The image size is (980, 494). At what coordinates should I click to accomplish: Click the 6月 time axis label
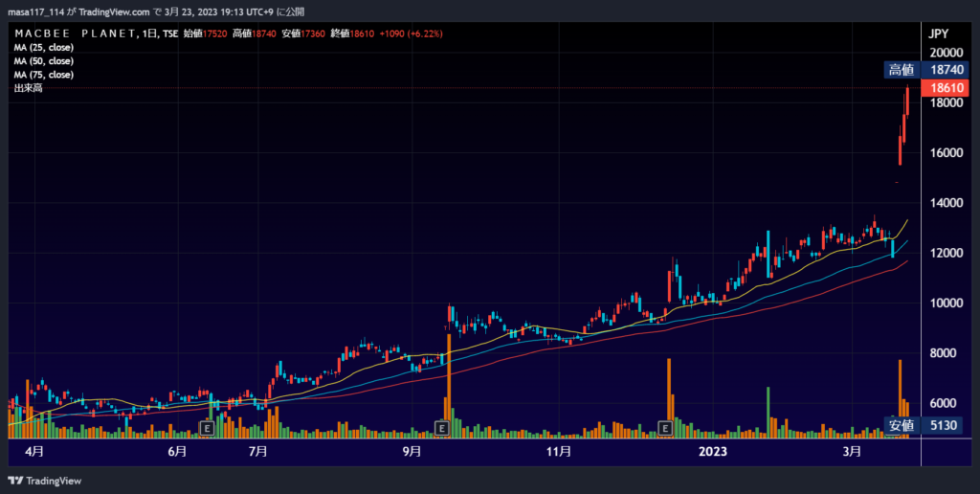(x=177, y=451)
